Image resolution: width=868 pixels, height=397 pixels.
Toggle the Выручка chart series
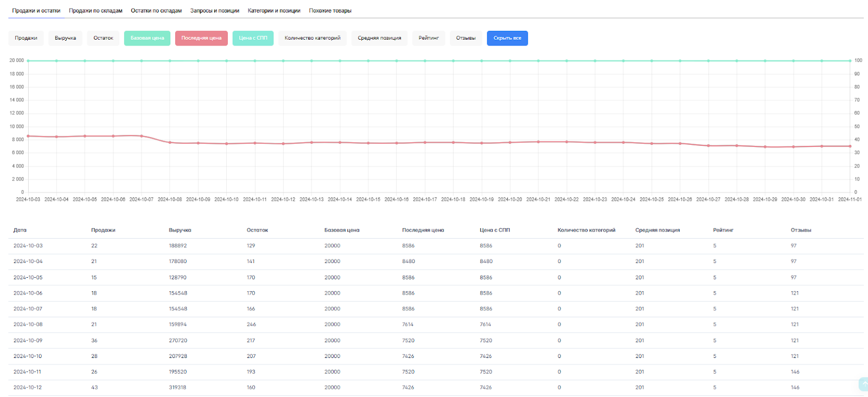[66, 38]
